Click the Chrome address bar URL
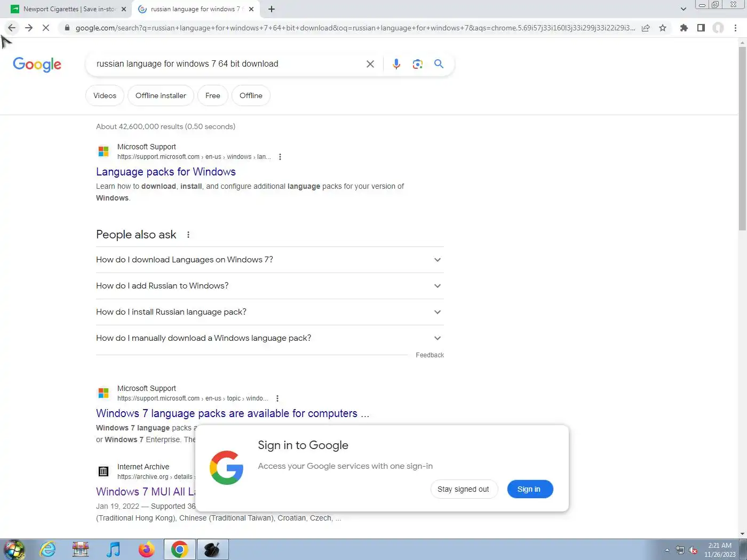This screenshot has width=747, height=560. (x=355, y=28)
